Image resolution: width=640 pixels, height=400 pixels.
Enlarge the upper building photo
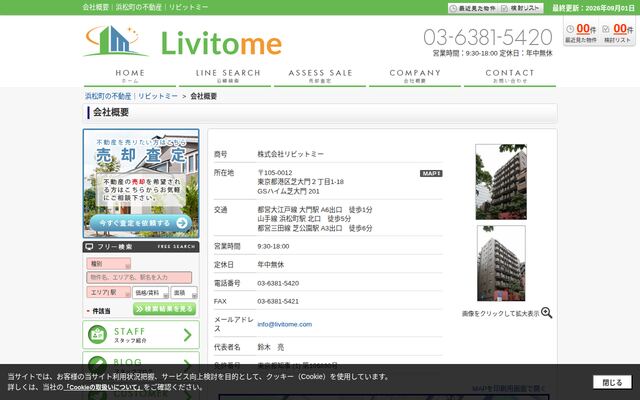[x=501, y=182]
